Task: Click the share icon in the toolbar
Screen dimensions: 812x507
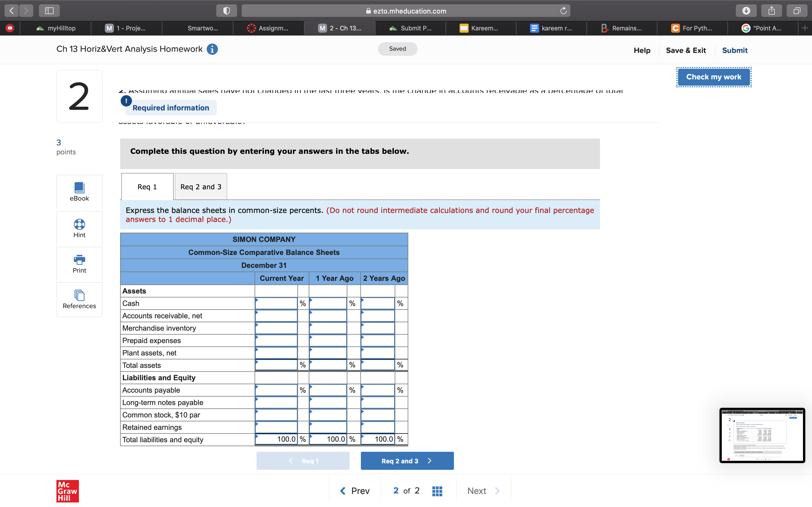Action: click(x=771, y=10)
